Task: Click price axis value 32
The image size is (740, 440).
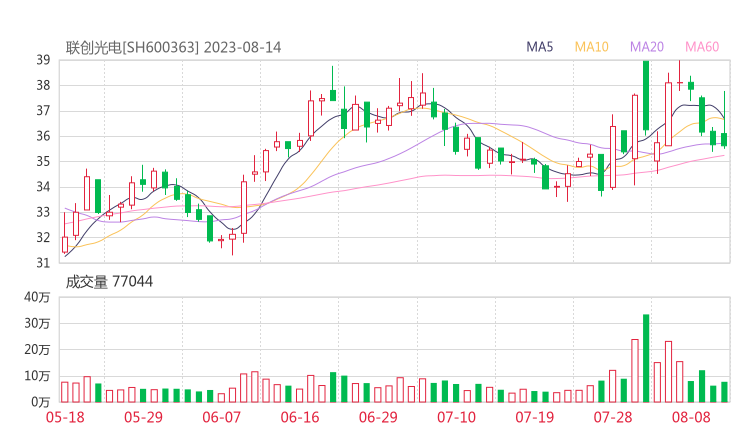Action: click(x=43, y=237)
